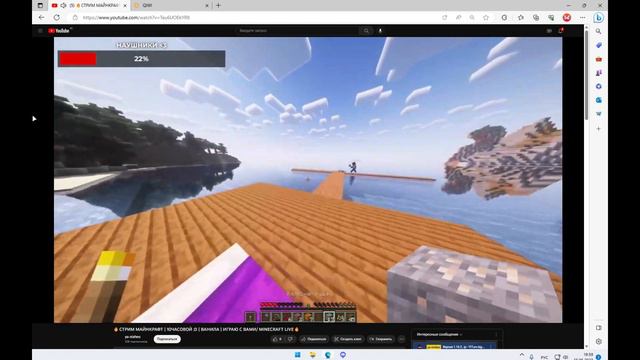Image resolution: width=640 pixels, height=360 pixels.
Task: Open the pinned chat message
Action: click(456, 346)
